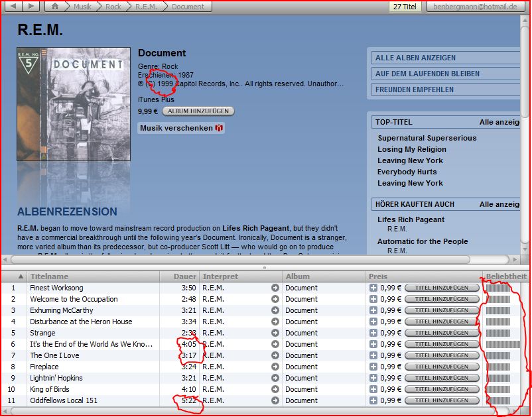The height and width of the screenshot is (417, 532).
Task: Click the arrow icon in Welcome to the Occupation row
Action: [275, 299]
